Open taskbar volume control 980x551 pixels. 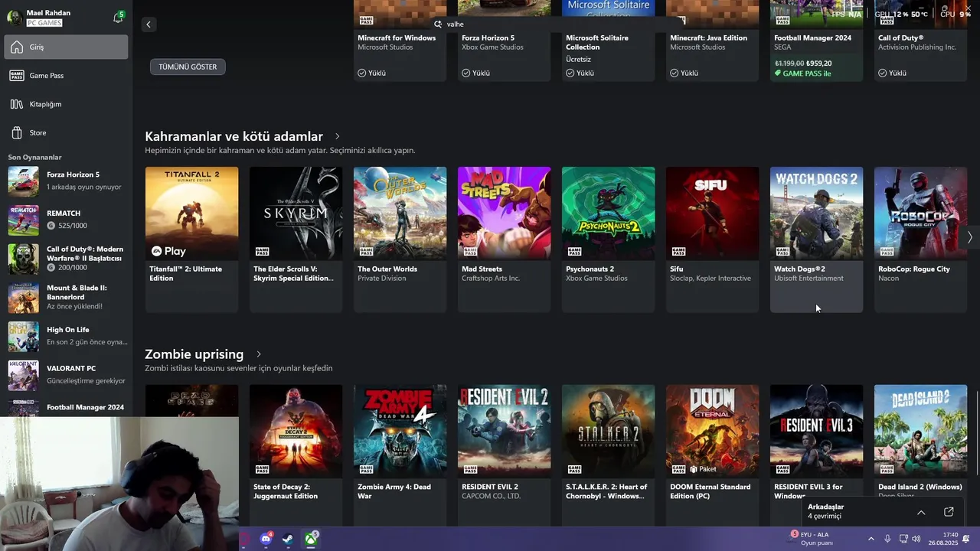tap(916, 539)
